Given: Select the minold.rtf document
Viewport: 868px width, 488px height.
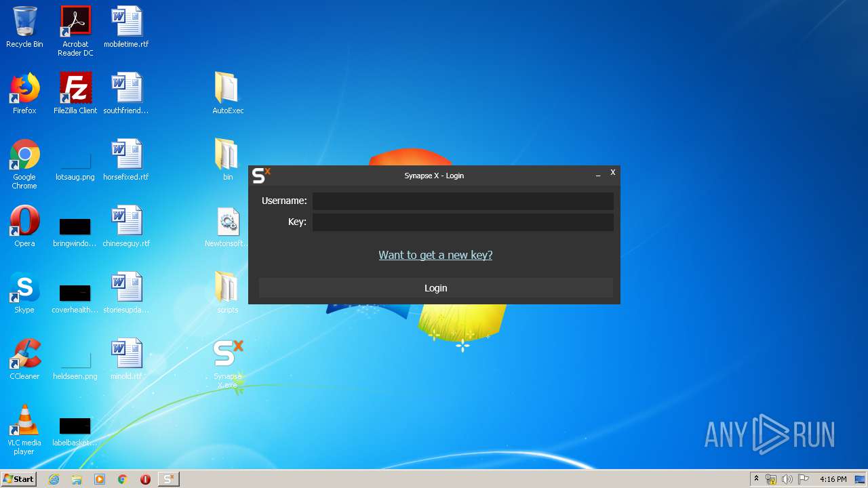Looking at the screenshot, I should point(126,359).
